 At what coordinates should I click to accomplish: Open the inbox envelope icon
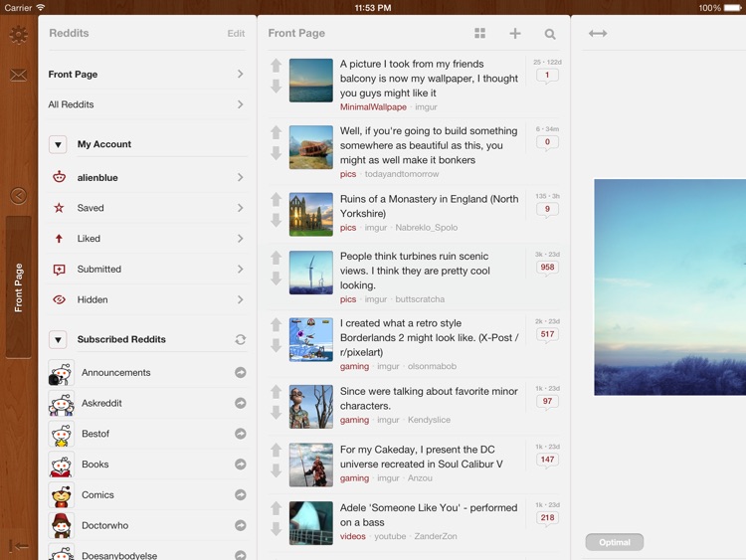19,76
